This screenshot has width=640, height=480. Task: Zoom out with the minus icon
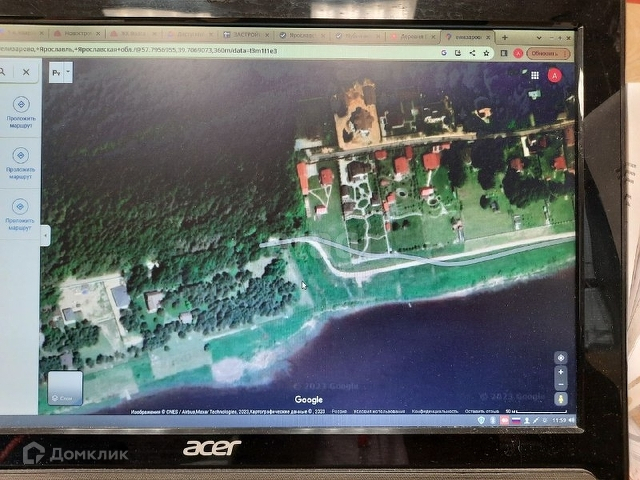561,384
